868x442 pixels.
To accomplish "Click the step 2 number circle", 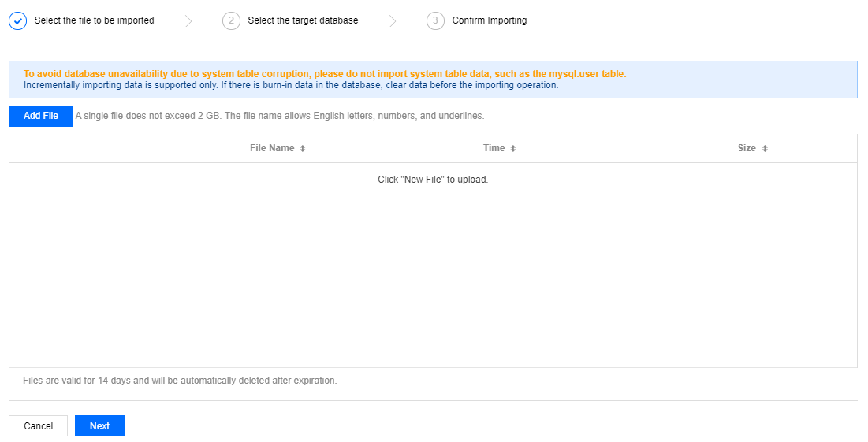I will pos(231,21).
